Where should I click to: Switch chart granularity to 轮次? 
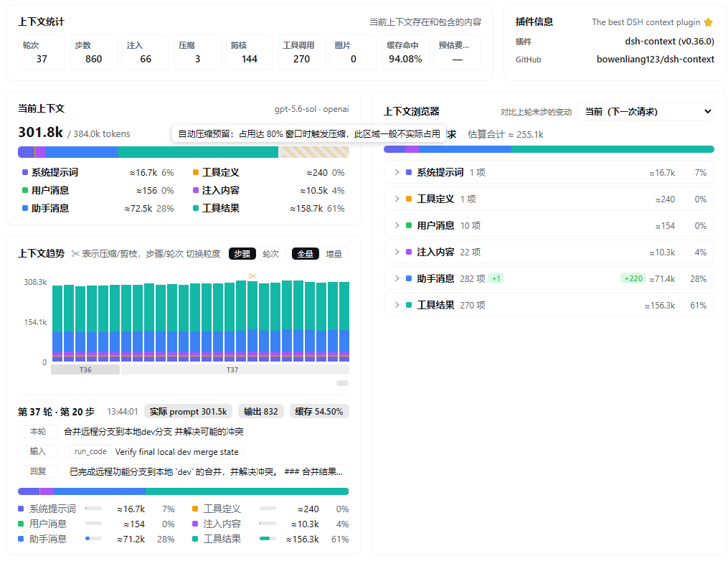point(270,253)
